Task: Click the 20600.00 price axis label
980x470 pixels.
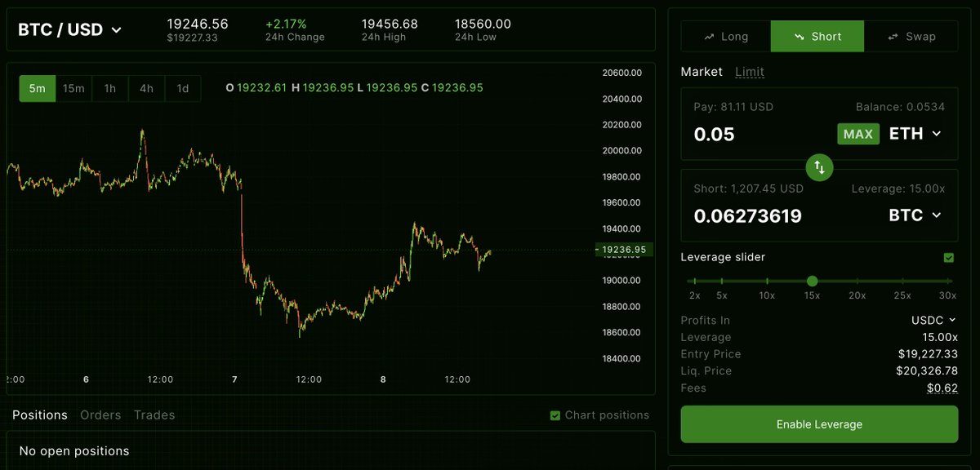Action: [x=622, y=73]
